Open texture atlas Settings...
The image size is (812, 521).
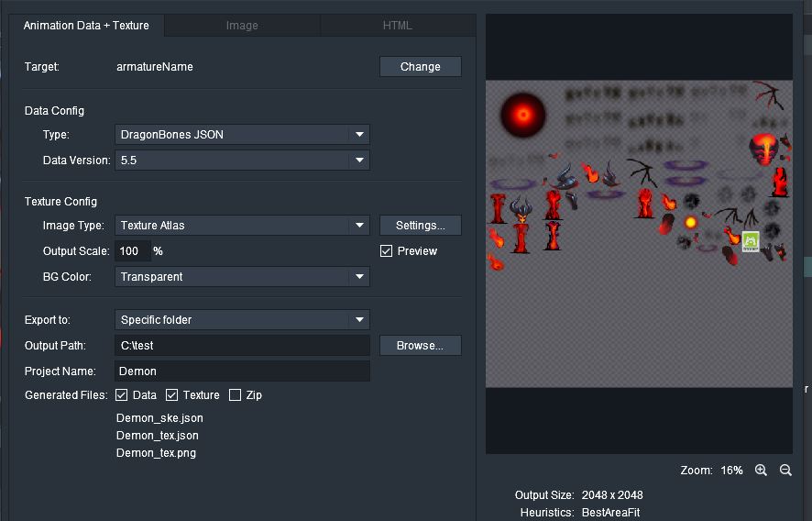coord(420,226)
